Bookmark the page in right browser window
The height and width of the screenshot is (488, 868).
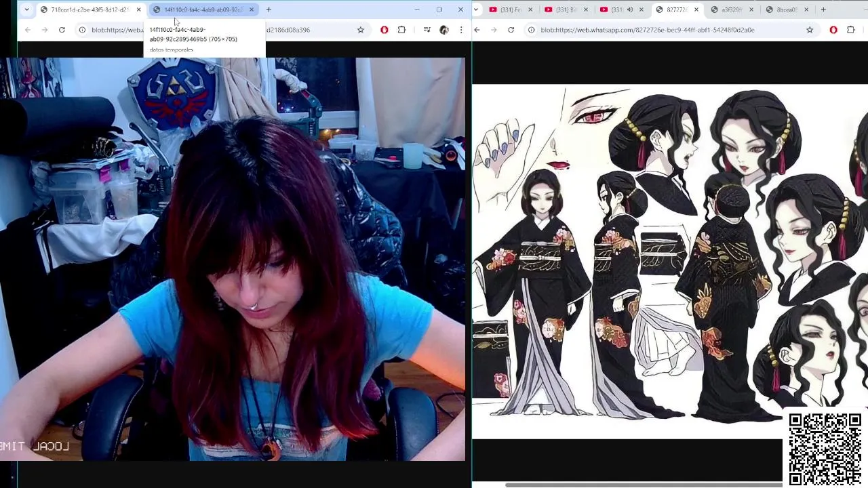[810, 30]
